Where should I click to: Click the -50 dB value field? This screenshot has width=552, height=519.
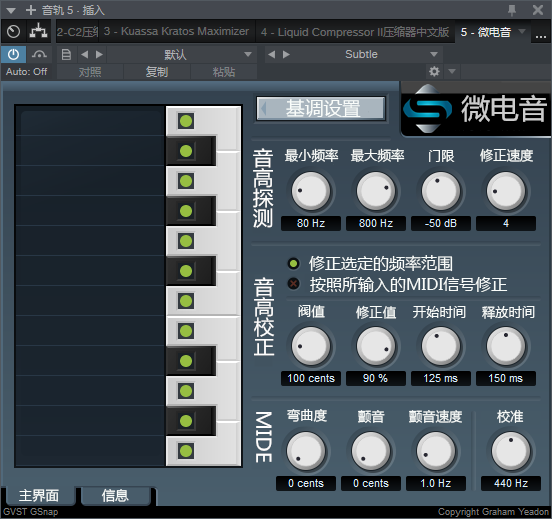coord(441,223)
